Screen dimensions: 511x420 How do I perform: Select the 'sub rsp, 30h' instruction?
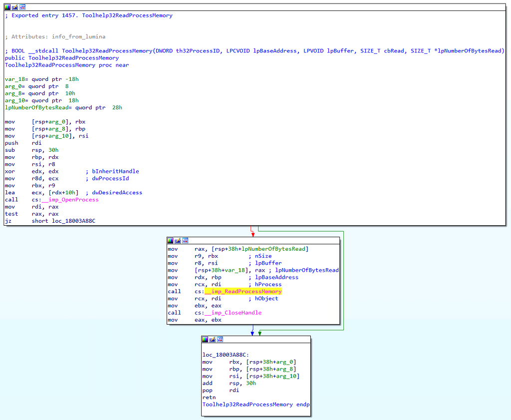pos(31,150)
